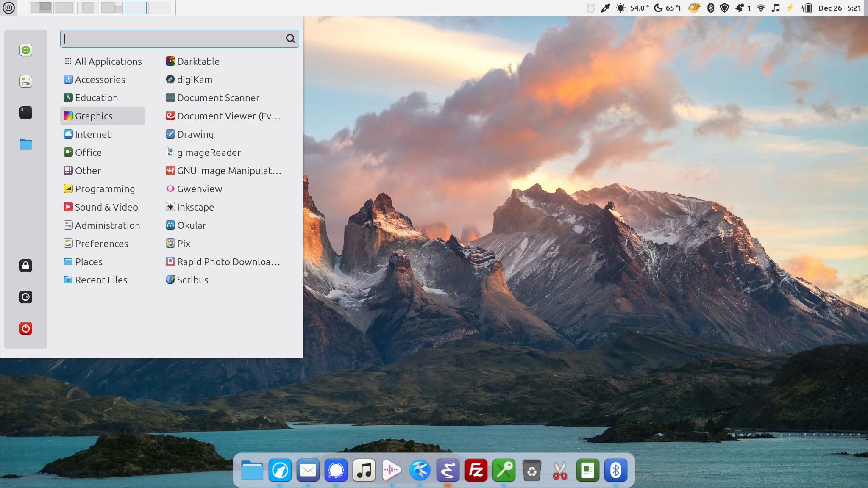Open the trash can from the dock
868x488 pixels.
(x=532, y=469)
